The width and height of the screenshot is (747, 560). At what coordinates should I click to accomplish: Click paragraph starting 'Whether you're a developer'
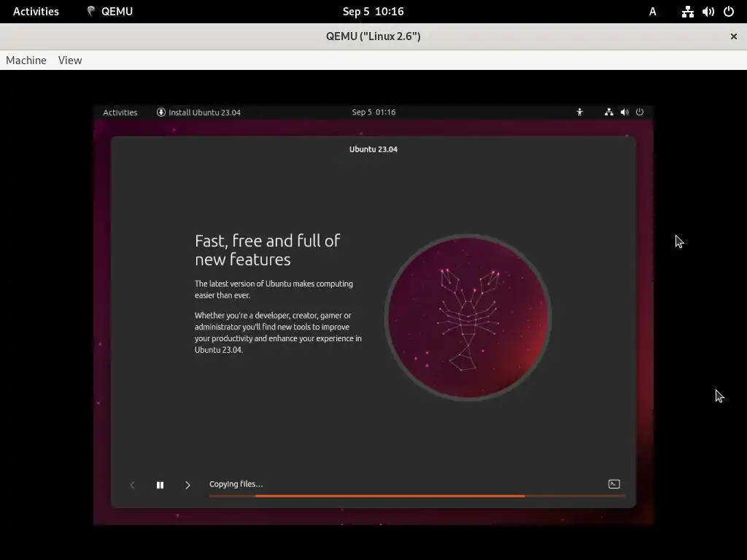pos(278,332)
